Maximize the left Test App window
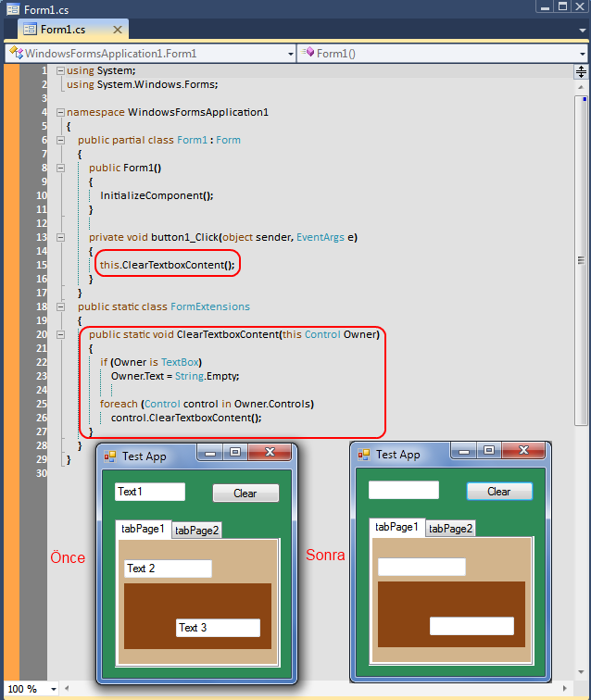This screenshot has height=700, width=591. coord(235,453)
